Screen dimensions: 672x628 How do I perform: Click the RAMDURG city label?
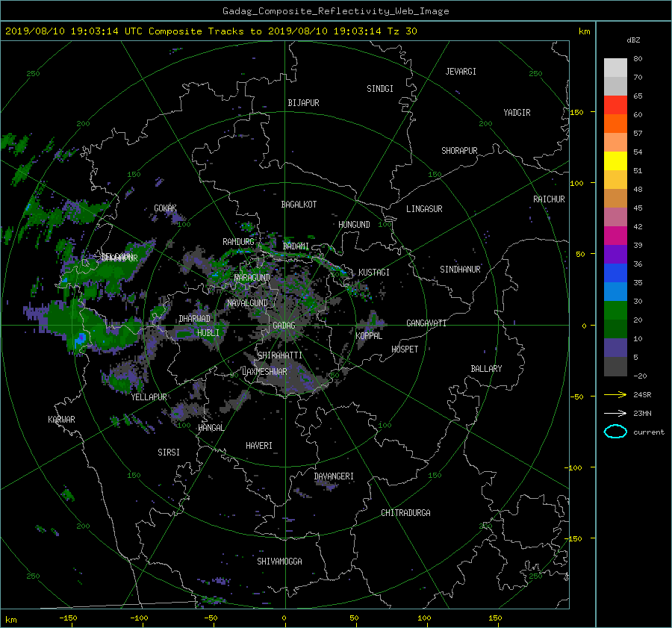(238, 242)
